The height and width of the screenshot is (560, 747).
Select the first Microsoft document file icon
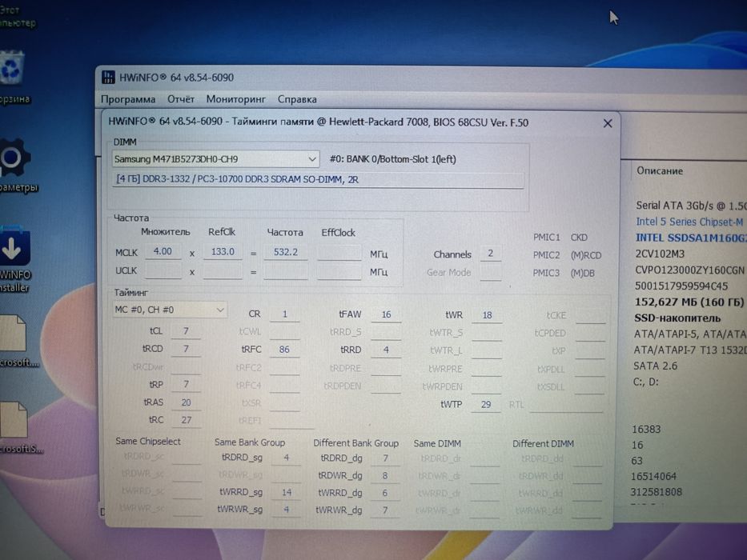coord(13,333)
